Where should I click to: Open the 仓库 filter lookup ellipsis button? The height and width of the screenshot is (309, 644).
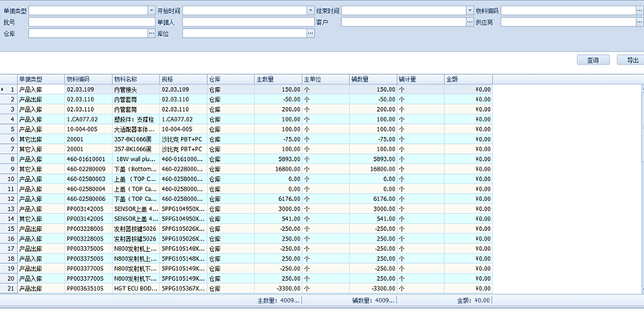click(x=151, y=34)
